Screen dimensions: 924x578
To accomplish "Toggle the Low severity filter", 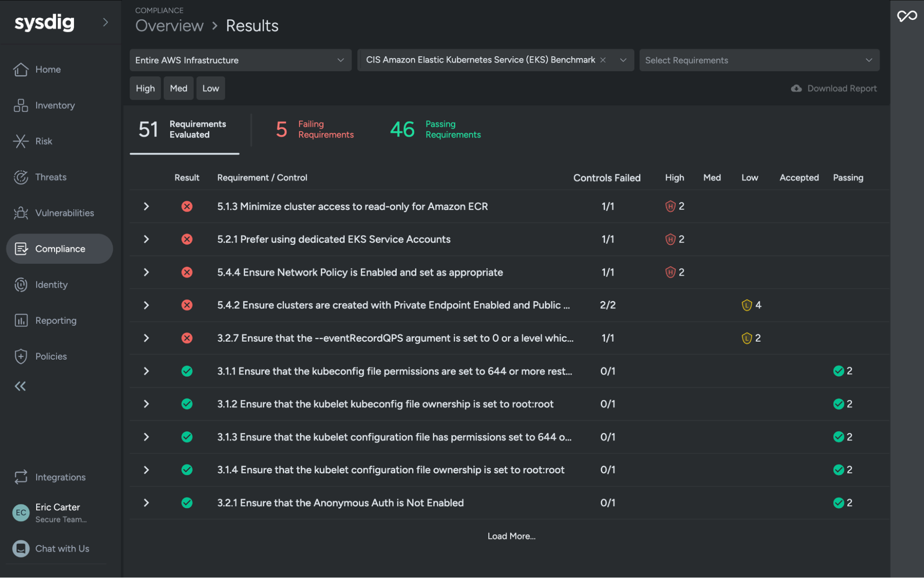I will pos(210,88).
